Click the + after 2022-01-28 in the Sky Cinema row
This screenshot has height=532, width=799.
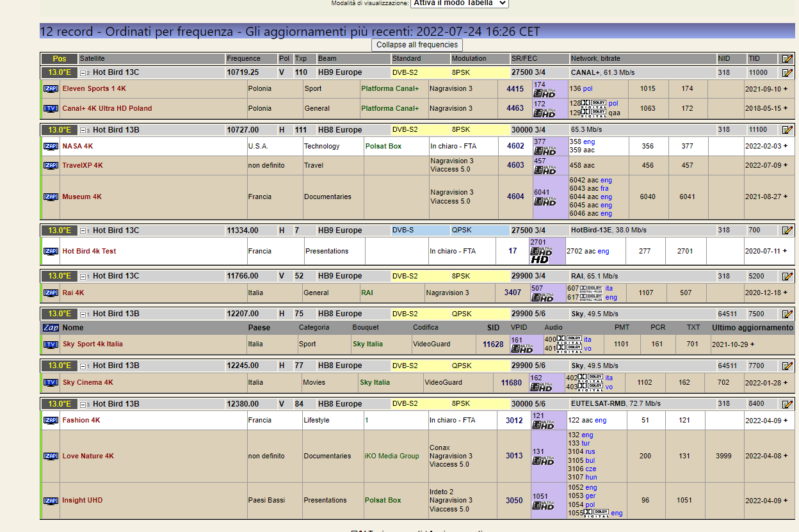click(x=786, y=382)
